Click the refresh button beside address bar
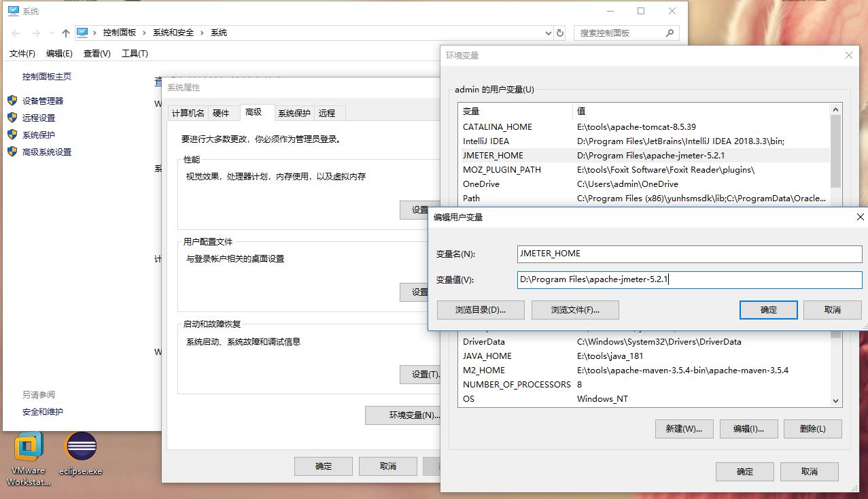Image resolution: width=868 pixels, height=499 pixels. coord(560,33)
